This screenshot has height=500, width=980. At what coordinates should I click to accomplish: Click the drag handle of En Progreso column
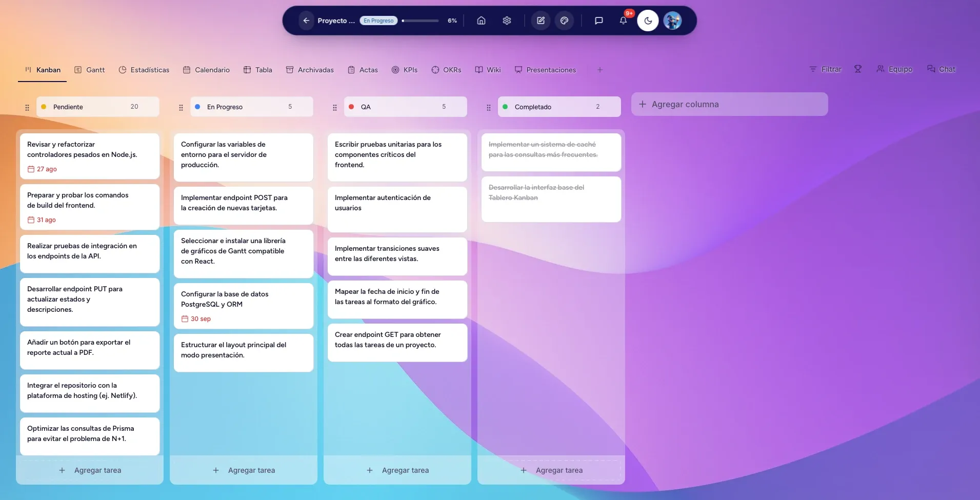pos(181,108)
